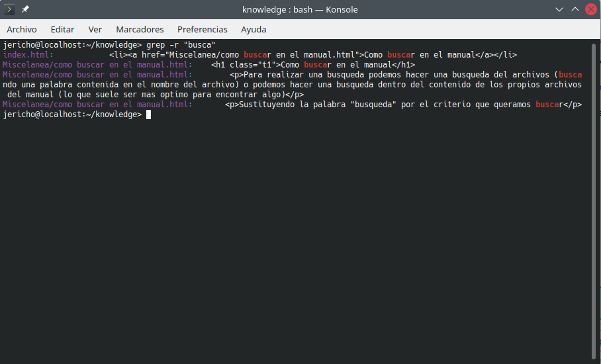The height and width of the screenshot is (364, 601).
Task: Click the first purple Miscelanea file path
Action: click(96, 65)
